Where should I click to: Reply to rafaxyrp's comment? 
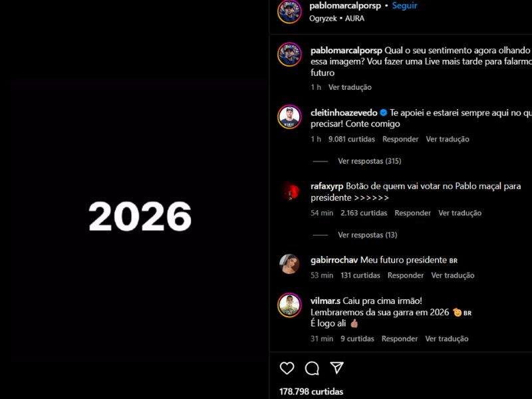click(412, 213)
